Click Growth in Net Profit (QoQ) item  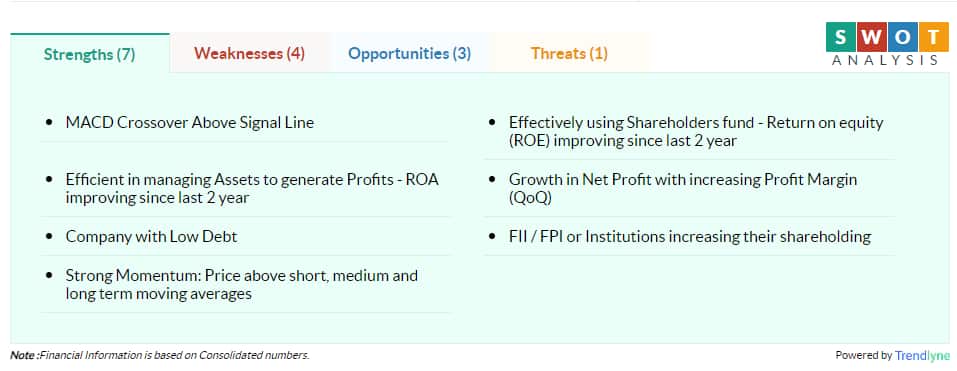(683, 189)
